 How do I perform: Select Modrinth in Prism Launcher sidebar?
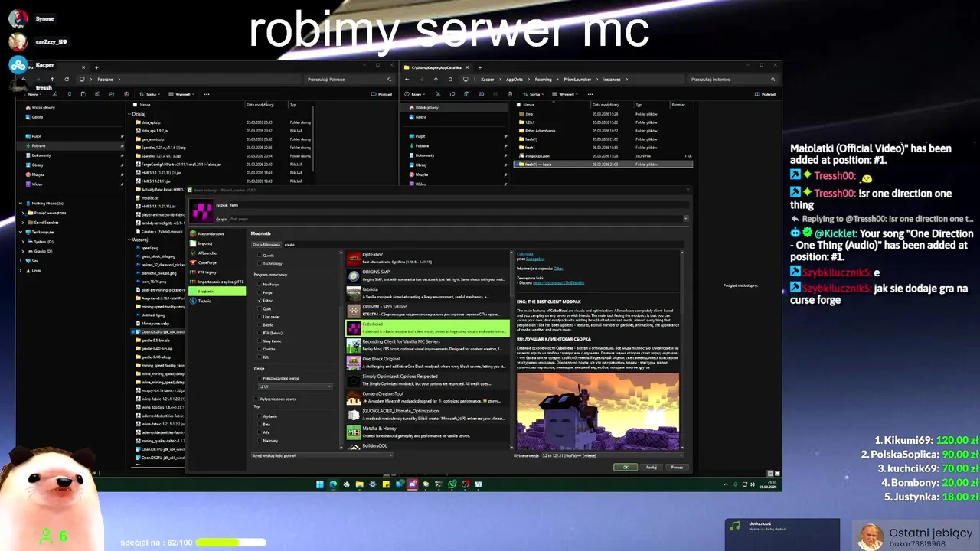click(x=217, y=292)
